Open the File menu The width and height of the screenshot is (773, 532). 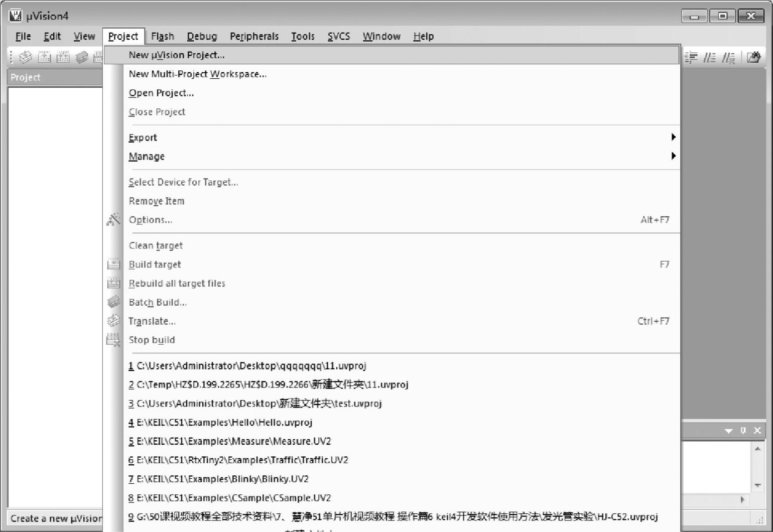(23, 36)
